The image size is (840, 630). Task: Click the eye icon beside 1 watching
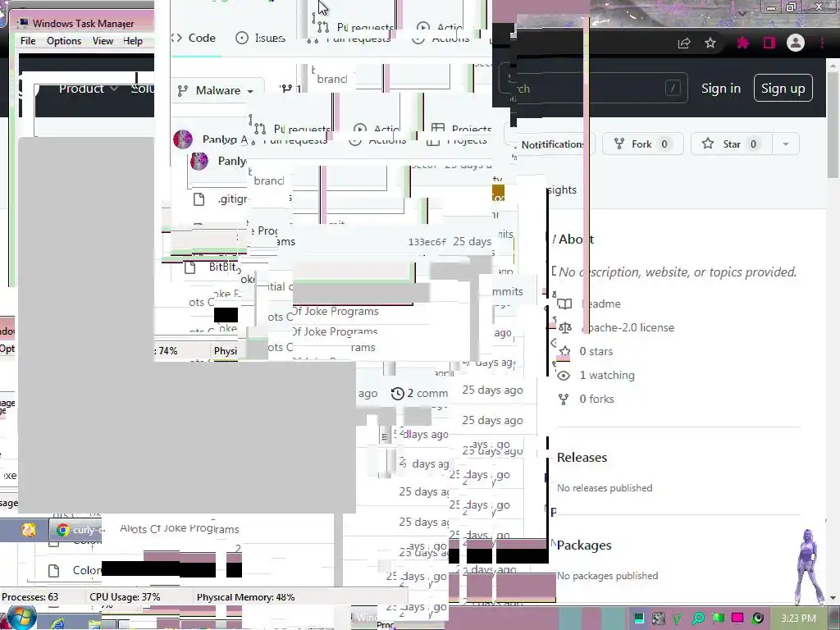[x=564, y=376]
